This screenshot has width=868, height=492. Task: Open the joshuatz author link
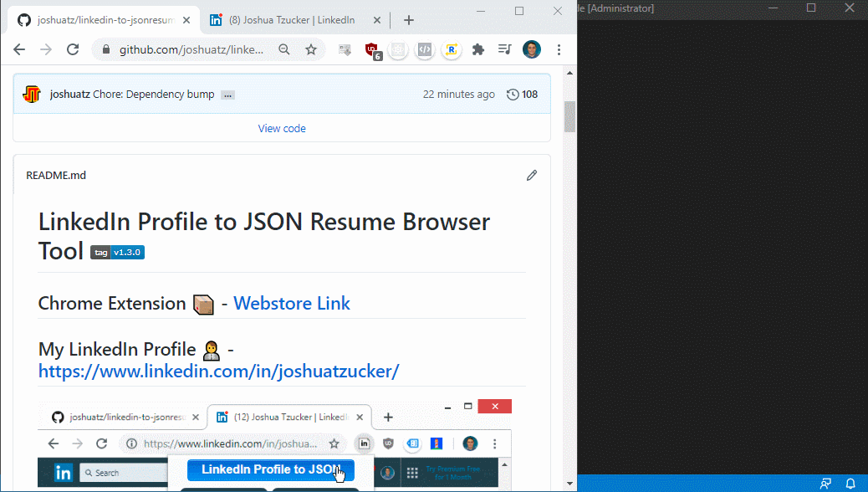[x=69, y=95]
